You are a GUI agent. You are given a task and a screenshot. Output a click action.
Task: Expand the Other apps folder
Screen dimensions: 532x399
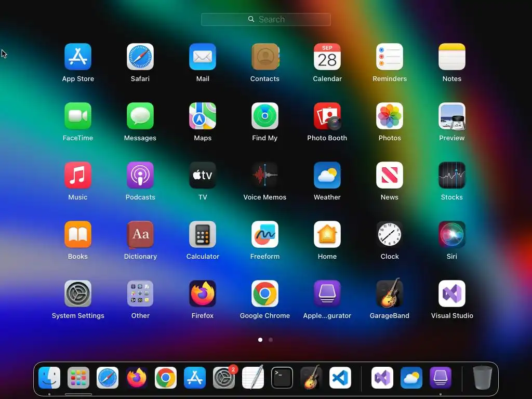(x=140, y=294)
